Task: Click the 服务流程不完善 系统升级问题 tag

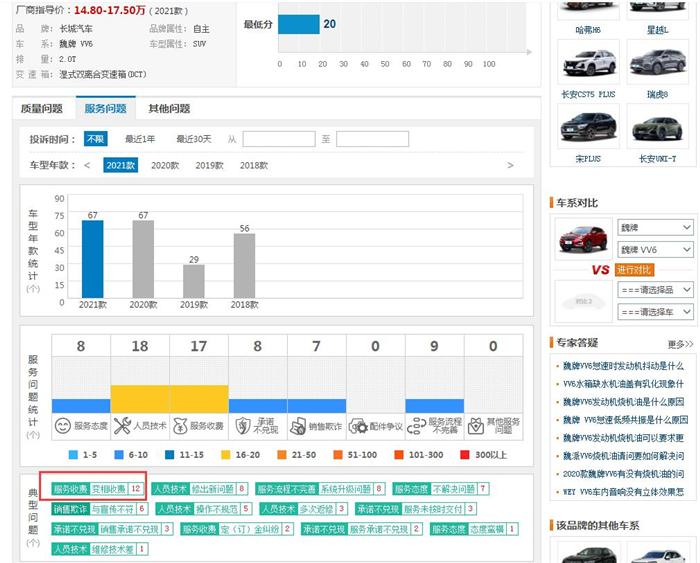Action: coord(321,489)
